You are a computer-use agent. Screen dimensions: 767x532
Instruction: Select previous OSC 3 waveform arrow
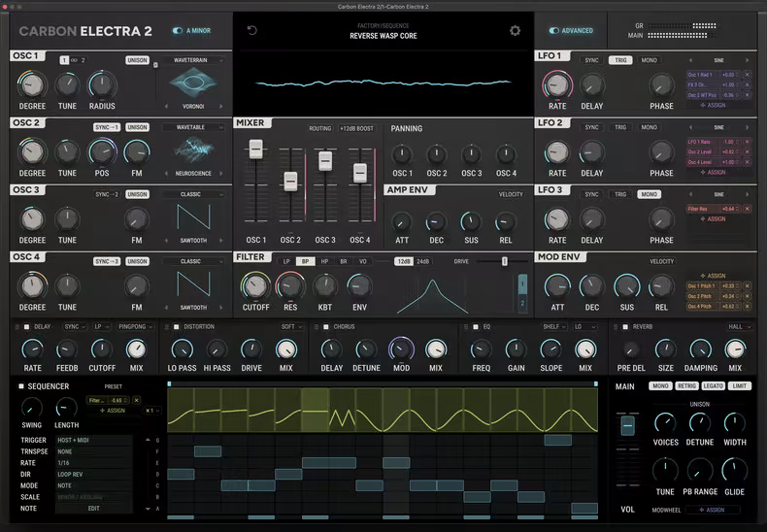166,240
